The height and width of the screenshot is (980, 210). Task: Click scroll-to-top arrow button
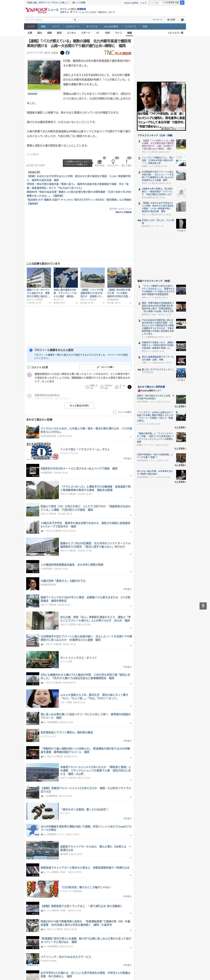[203, 606]
